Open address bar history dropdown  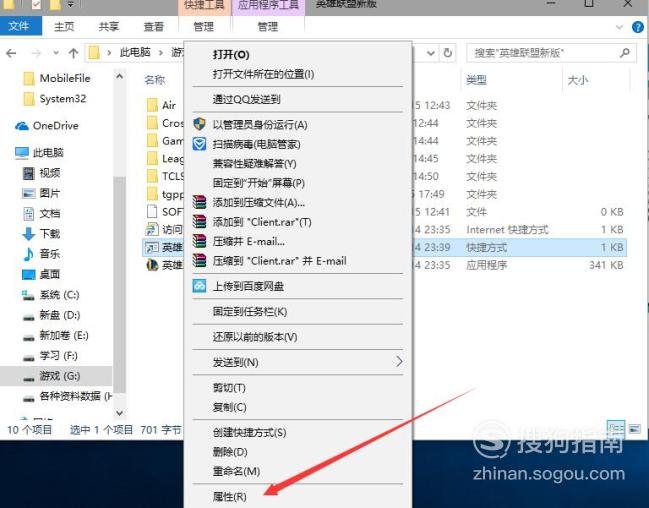pyautogui.click(x=431, y=53)
